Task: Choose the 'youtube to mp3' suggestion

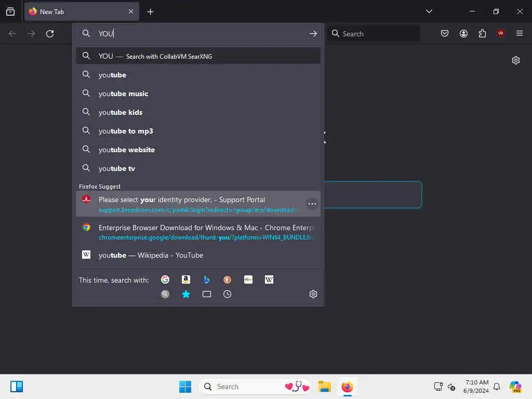Action: coord(198,131)
